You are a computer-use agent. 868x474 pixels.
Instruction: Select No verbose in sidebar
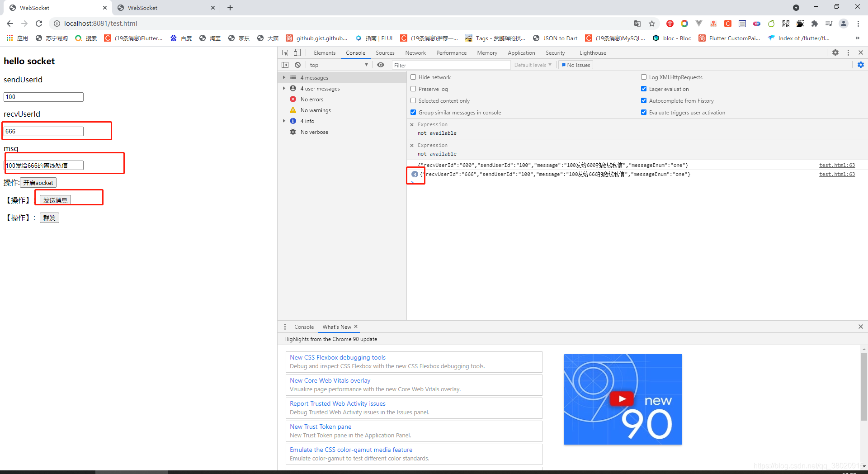tap(314, 132)
